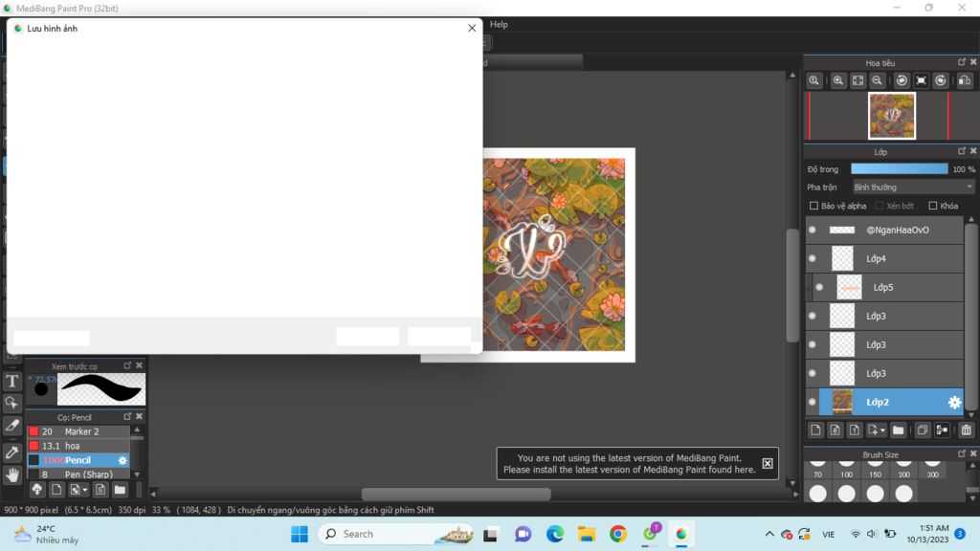The width and height of the screenshot is (980, 551).
Task: Click the 100% zoom icon in navigator
Action: click(813, 80)
